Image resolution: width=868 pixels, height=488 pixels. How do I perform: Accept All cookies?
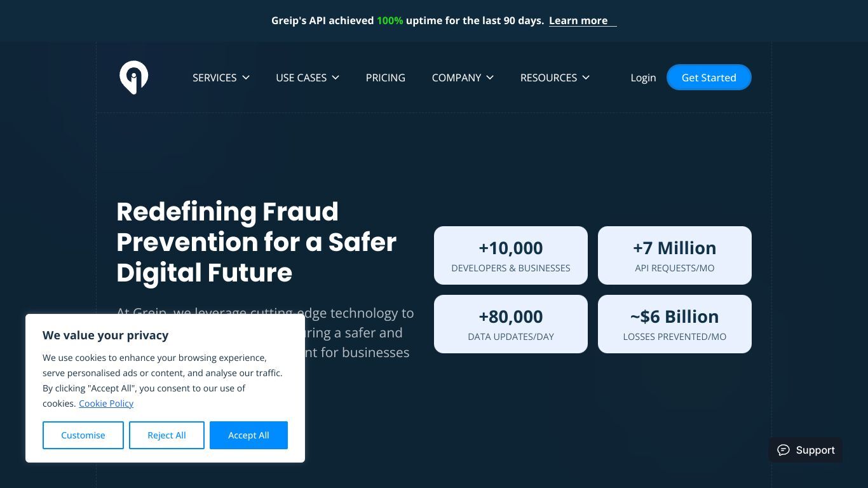pos(248,435)
